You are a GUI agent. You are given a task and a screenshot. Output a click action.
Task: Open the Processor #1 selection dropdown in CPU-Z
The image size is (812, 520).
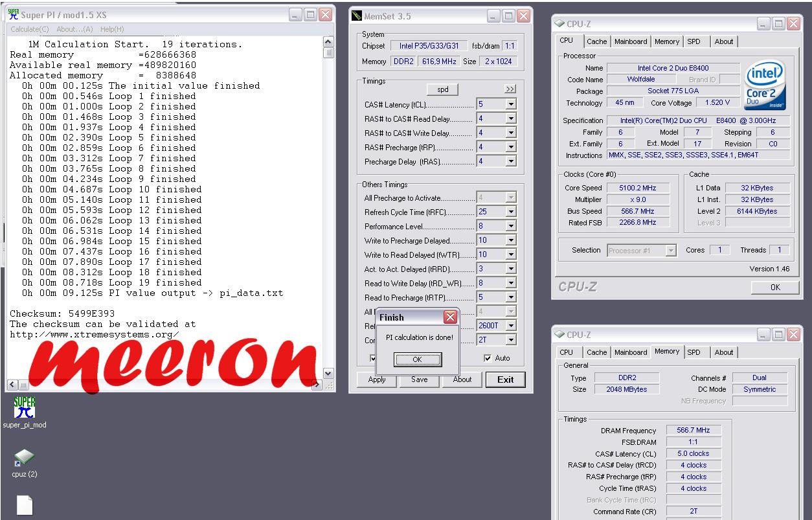click(671, 250)
